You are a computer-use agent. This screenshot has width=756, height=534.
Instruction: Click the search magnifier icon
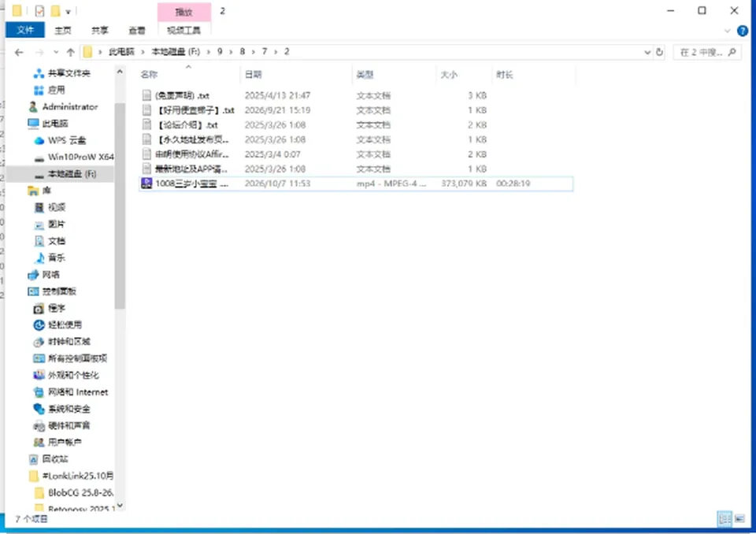pos(732,52)
